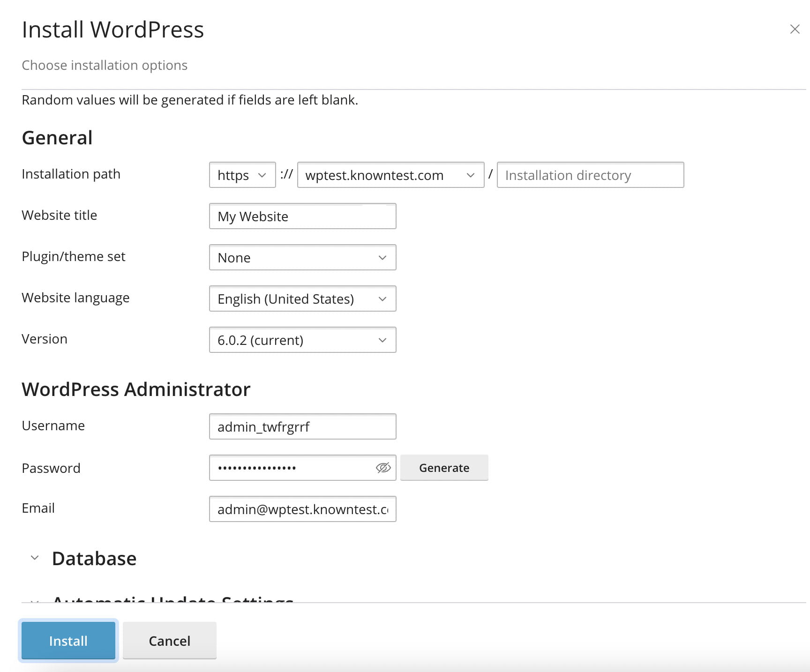Click the Installation directory field

coord(590,175)
